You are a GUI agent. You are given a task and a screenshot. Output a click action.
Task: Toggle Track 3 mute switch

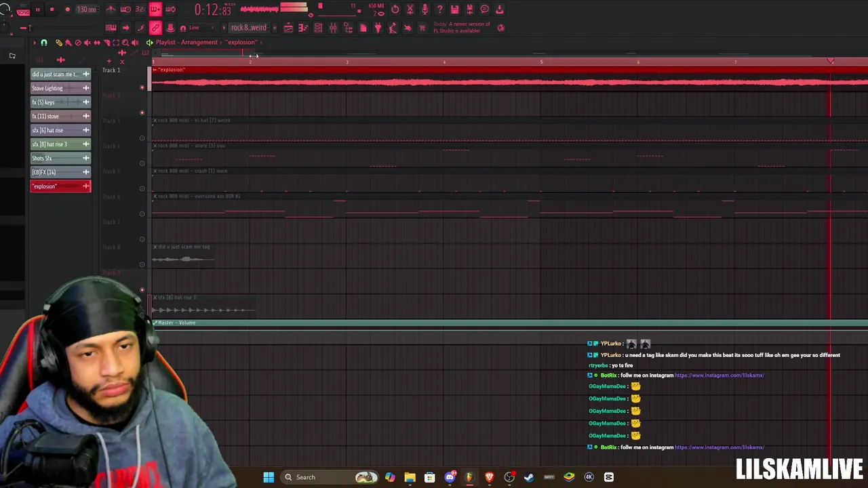pos(142,138)
